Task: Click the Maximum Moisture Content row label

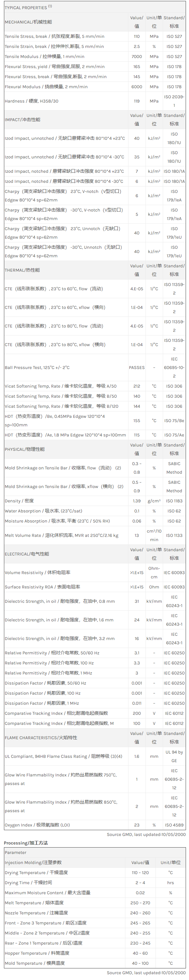Action: [x=47, y=892]
